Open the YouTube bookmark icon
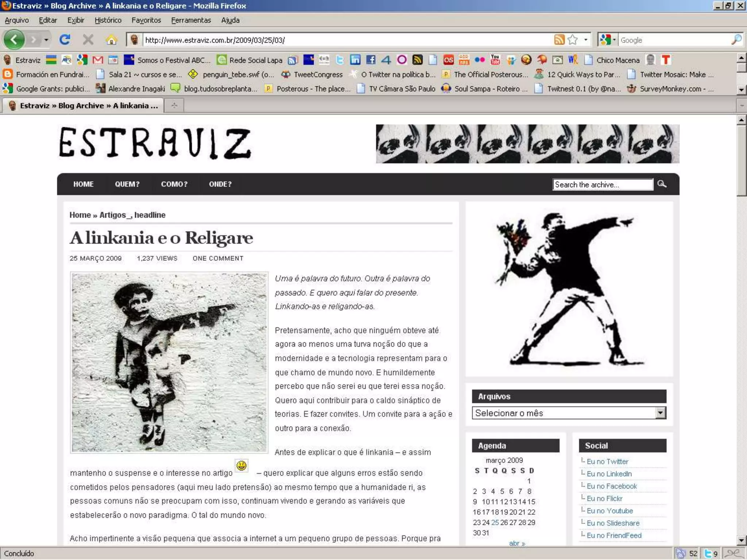Image resolution: width=747 pixels, height=560 pixels. pyautogui.click(x=495, y=60)
